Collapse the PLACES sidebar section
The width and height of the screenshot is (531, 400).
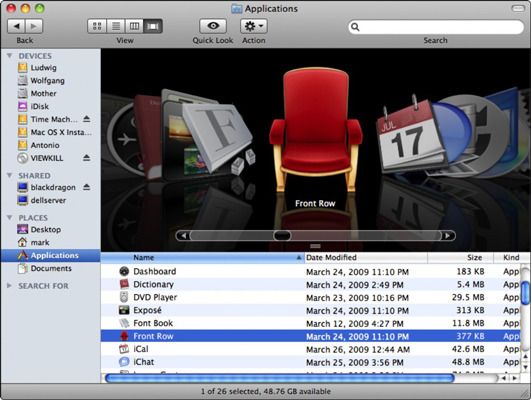click(x=9, y=217)
